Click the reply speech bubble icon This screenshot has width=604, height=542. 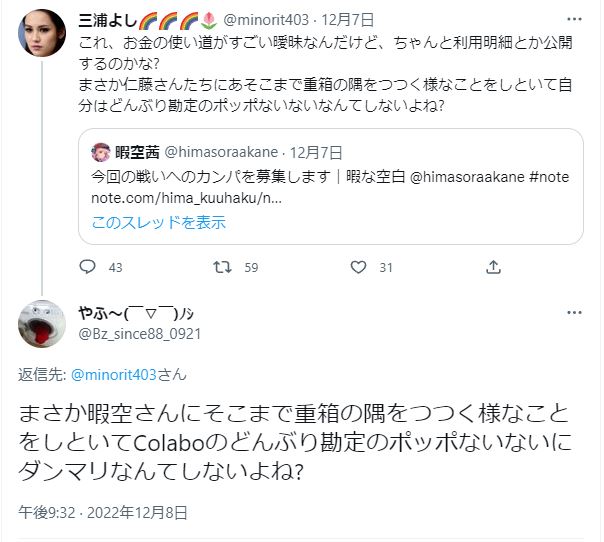[87, 267]
